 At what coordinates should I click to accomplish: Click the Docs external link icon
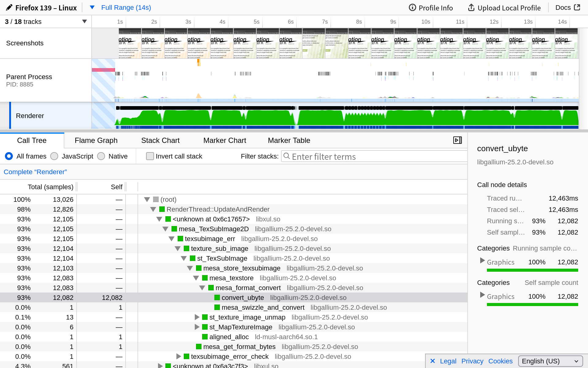point(577,7)
